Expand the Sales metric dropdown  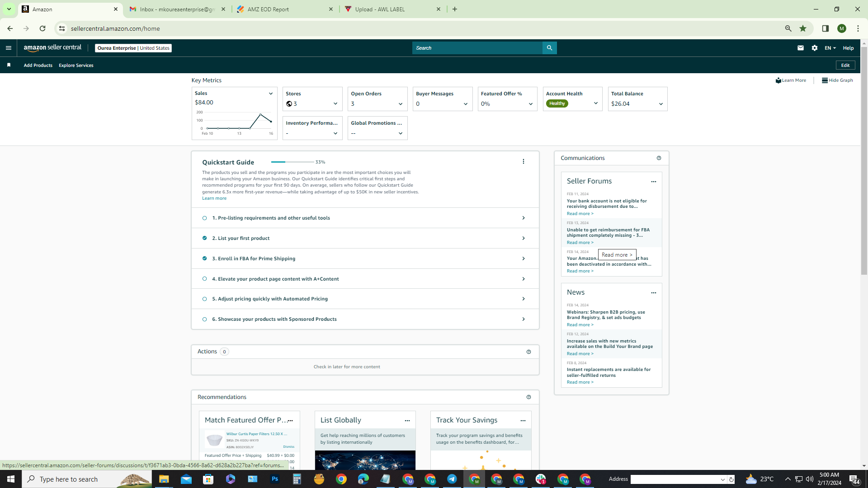point(271,94)
